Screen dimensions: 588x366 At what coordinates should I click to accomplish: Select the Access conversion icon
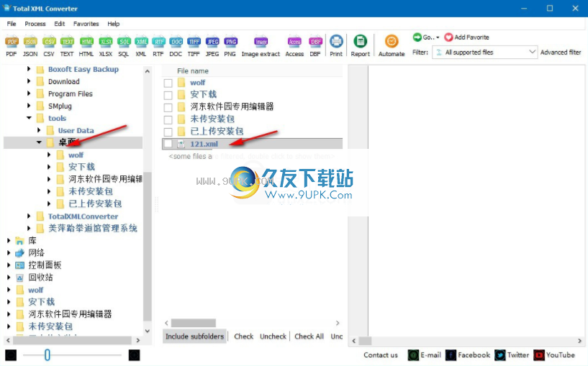(x=294, y=46)
